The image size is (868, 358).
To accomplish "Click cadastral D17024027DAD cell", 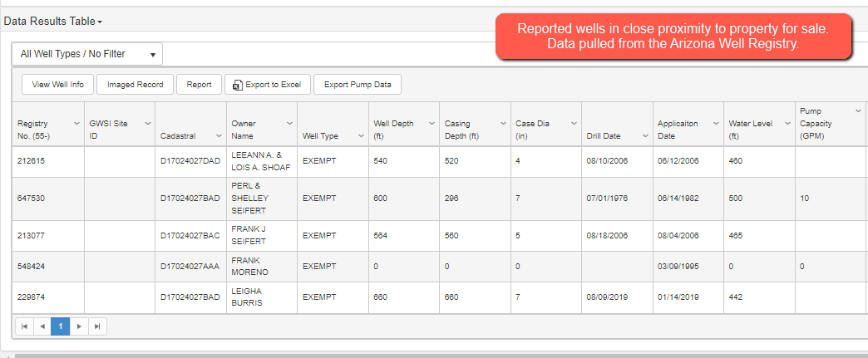I will (x=190, y=162).
